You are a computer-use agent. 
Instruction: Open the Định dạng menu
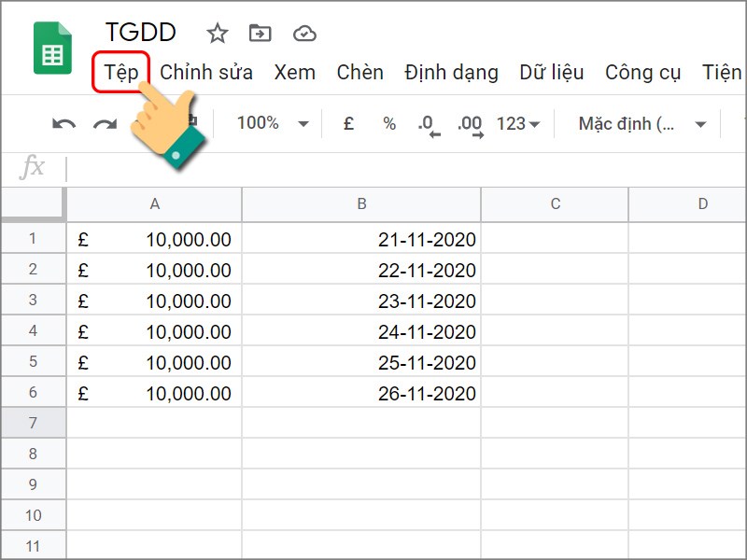point(452,72)
